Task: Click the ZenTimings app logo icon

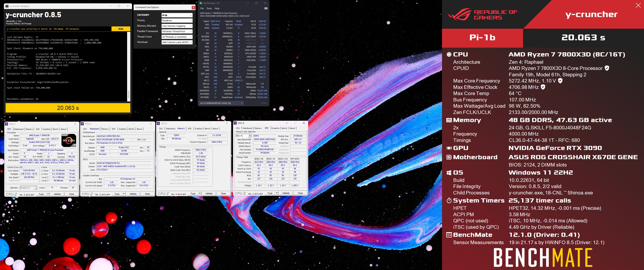Action: click(201, 3)
